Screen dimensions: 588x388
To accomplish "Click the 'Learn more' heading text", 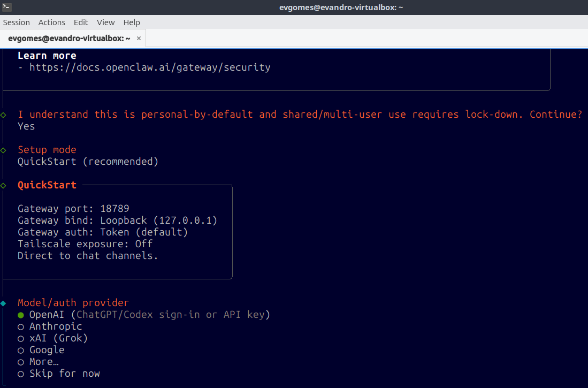I will pyautogui.click(x=47, y=56).
